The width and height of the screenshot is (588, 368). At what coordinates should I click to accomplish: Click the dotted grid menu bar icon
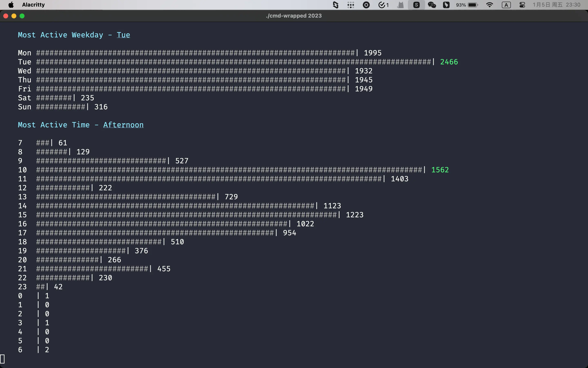coord(351,5)
